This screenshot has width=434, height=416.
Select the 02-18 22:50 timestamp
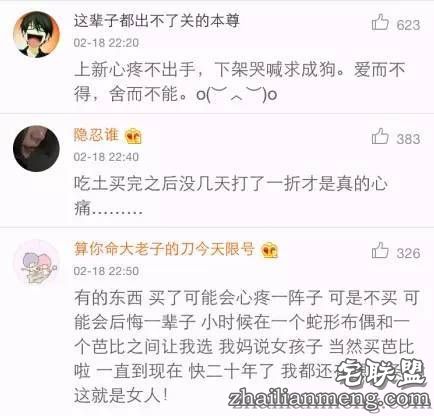106,271
